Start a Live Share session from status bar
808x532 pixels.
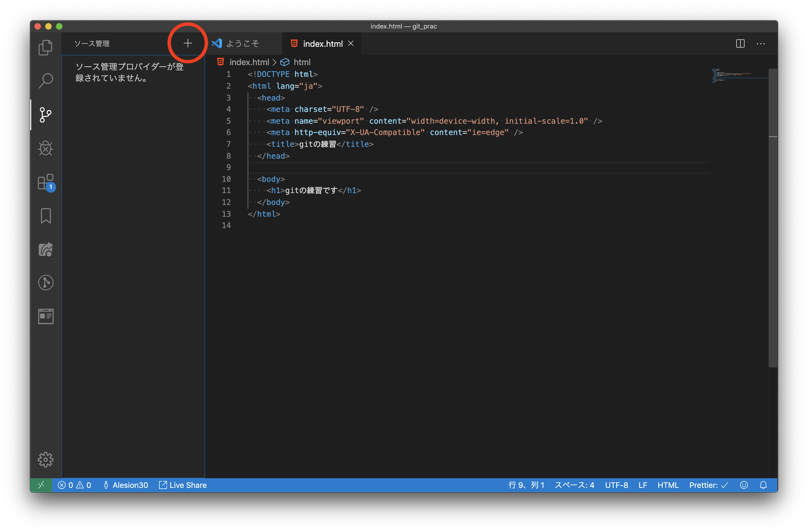coord(182,485)
